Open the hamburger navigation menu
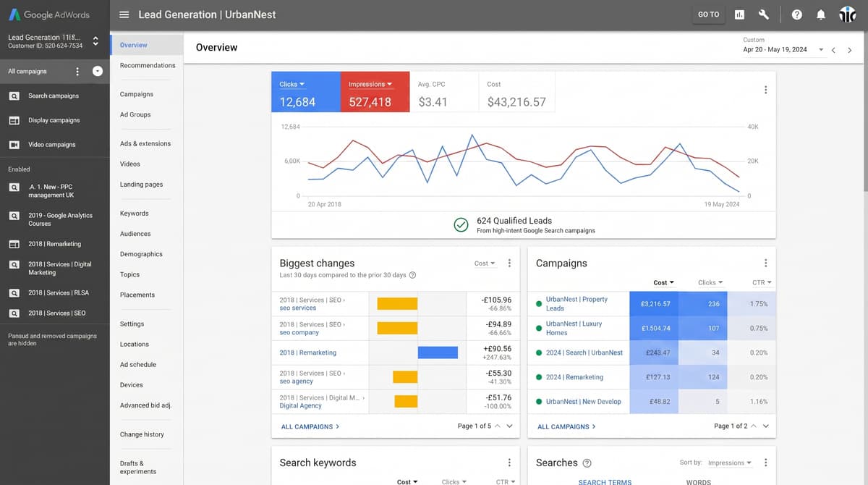 [124, 14]
